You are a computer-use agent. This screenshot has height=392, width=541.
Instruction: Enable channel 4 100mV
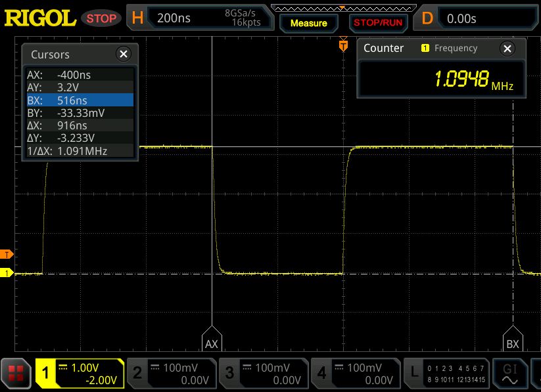(x=356, y=374)
